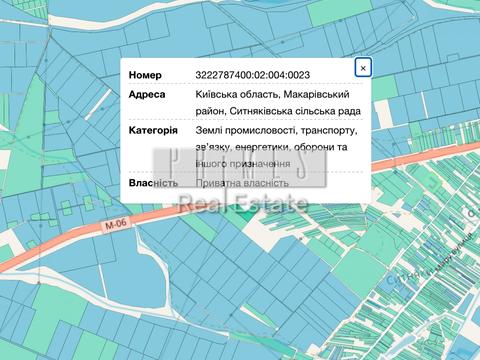
Task: Click the address text Київська область, Макарівський
Action: (272, 94)
